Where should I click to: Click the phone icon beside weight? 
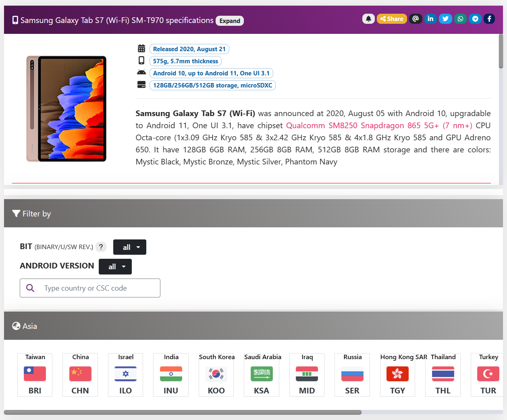tap(141, 60)
